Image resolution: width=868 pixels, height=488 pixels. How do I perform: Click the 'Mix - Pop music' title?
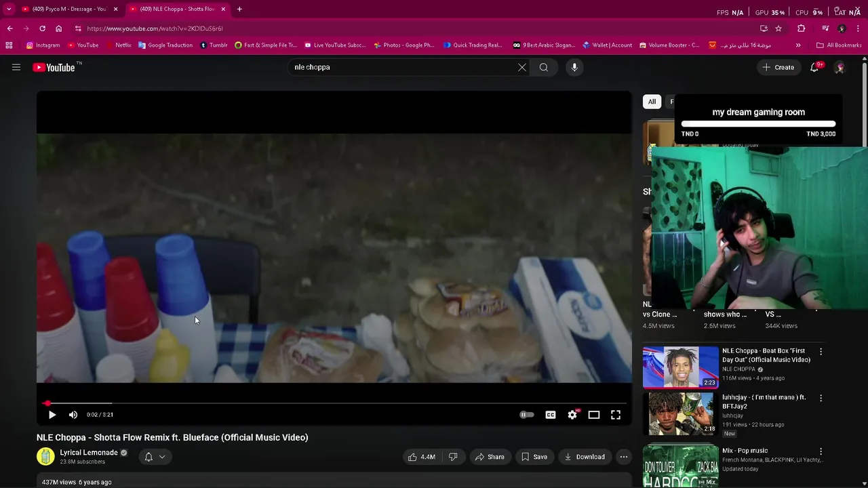(745, 451)
